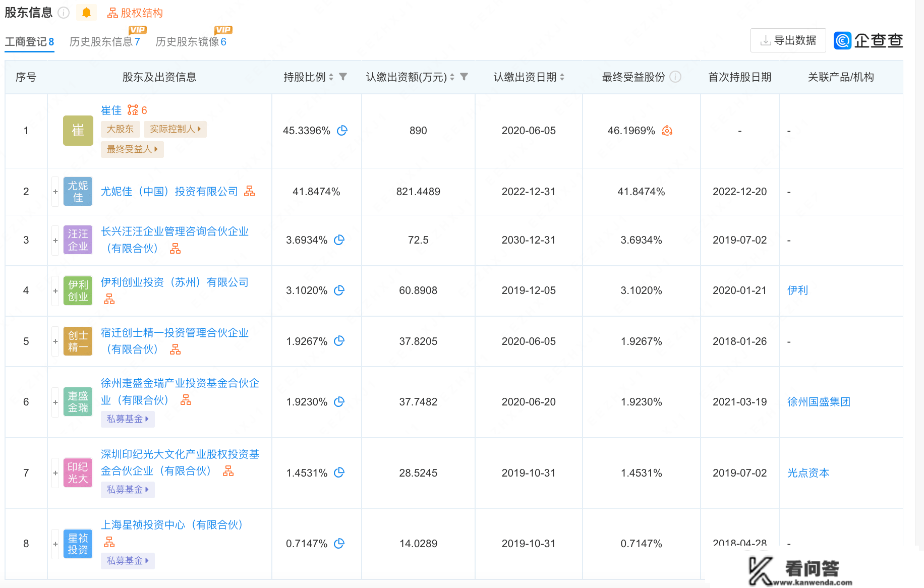Click the pie chart icon beside 1.9230%
Screen dimensions: 924x588
tap(339, 402)
